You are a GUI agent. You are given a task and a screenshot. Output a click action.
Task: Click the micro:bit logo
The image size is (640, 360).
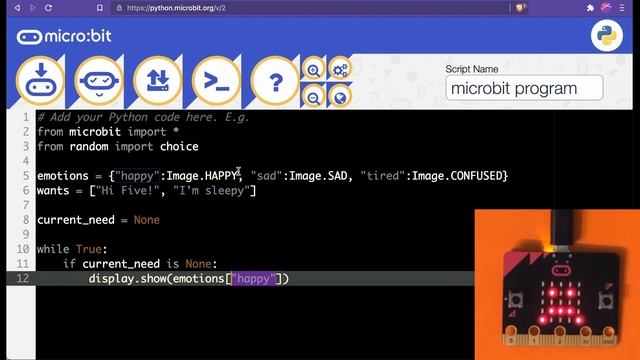tap(64, 36)
